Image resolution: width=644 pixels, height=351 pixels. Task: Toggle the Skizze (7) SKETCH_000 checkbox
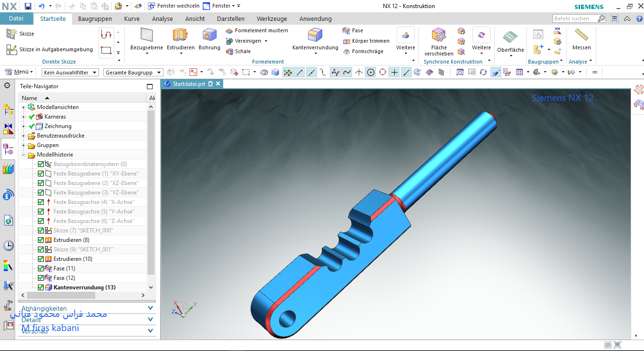[x=41, y=231]
